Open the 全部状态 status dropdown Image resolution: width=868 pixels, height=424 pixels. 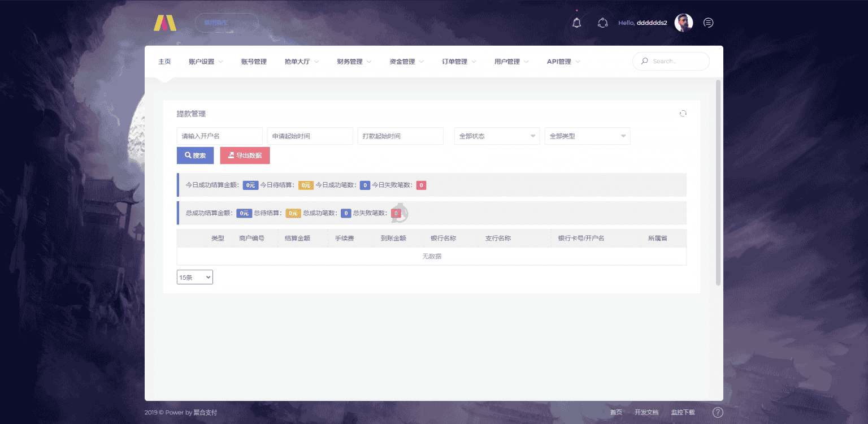point(496,136)
